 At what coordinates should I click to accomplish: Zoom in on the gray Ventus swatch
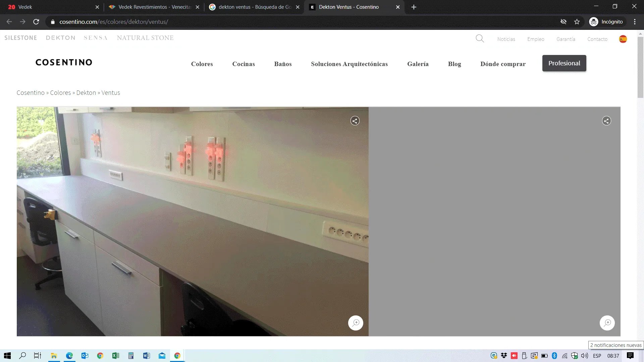(607, 323)
